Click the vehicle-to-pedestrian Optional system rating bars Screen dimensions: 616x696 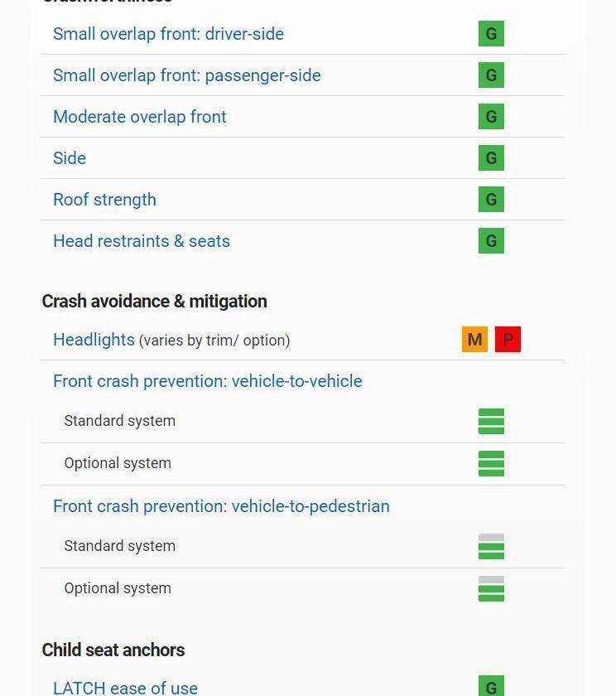491,588
